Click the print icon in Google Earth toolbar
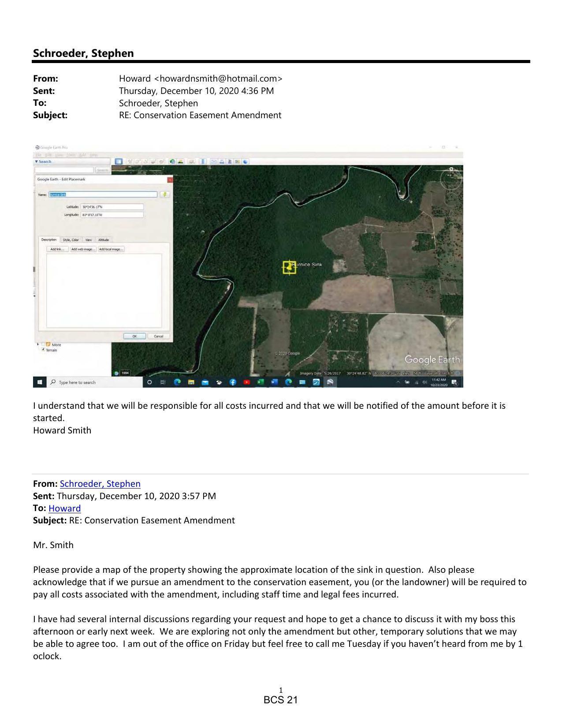 coord(222,161)
